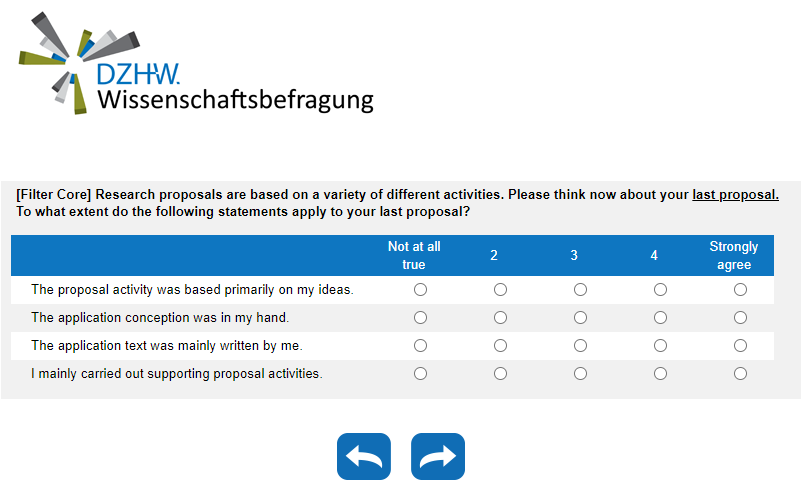
Task: Choose rating 2 for supporting activities row
Action: [500, 374]
